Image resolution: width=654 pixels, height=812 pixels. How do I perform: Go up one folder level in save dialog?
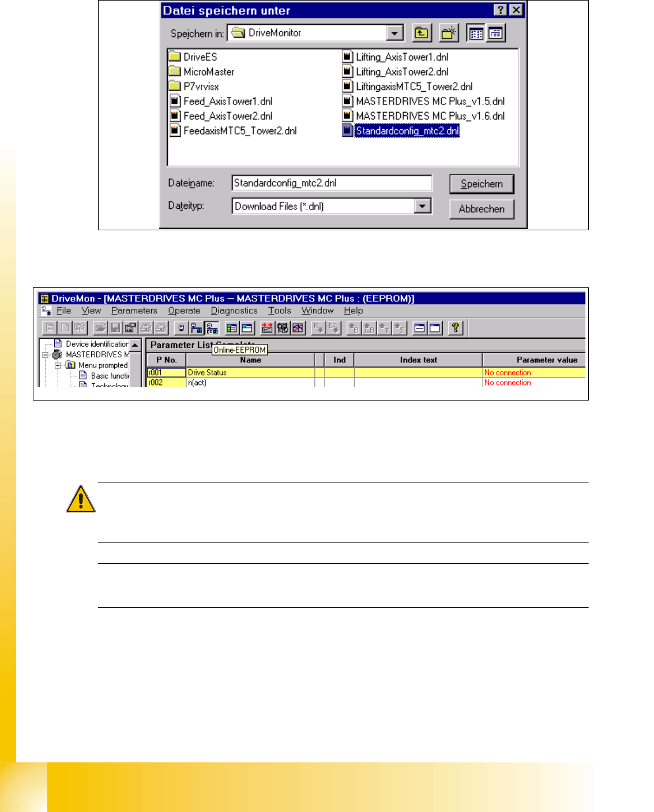(422, 33)
